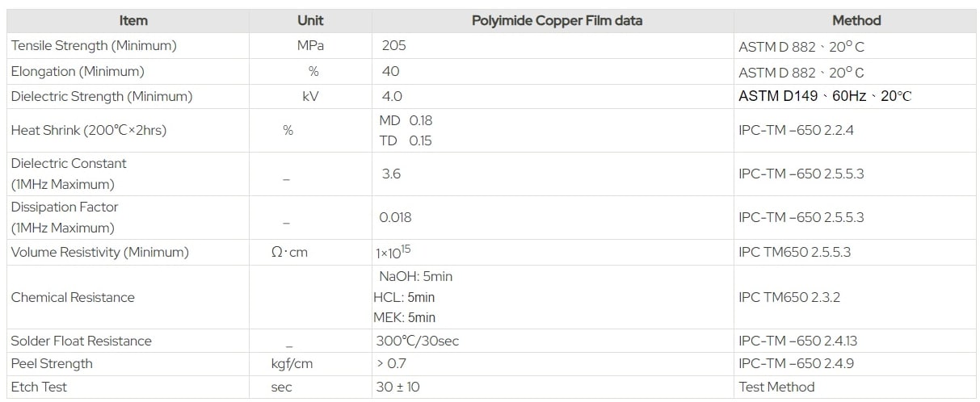Click the Item column header
Screen dimensions: 980x402
click(x=133, y=21)
